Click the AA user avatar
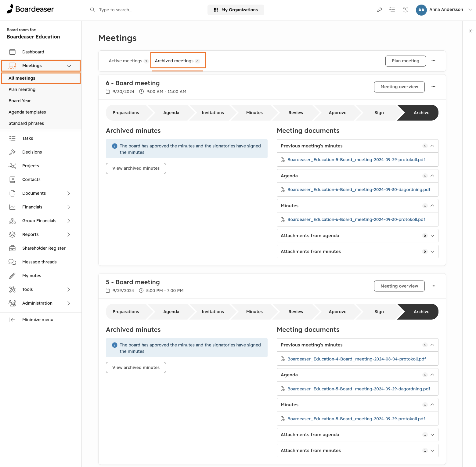Viewport: 476px width, 467px height. [x=421, y=10]
